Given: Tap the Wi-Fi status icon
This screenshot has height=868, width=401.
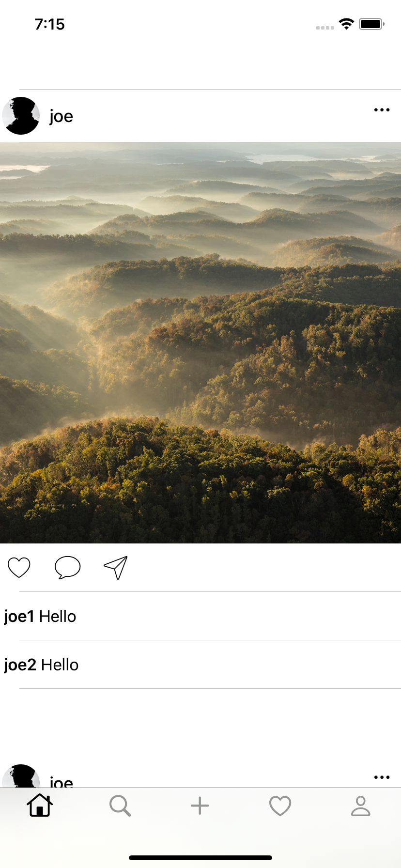Looking at the screenshot, I should pos(346,24).
